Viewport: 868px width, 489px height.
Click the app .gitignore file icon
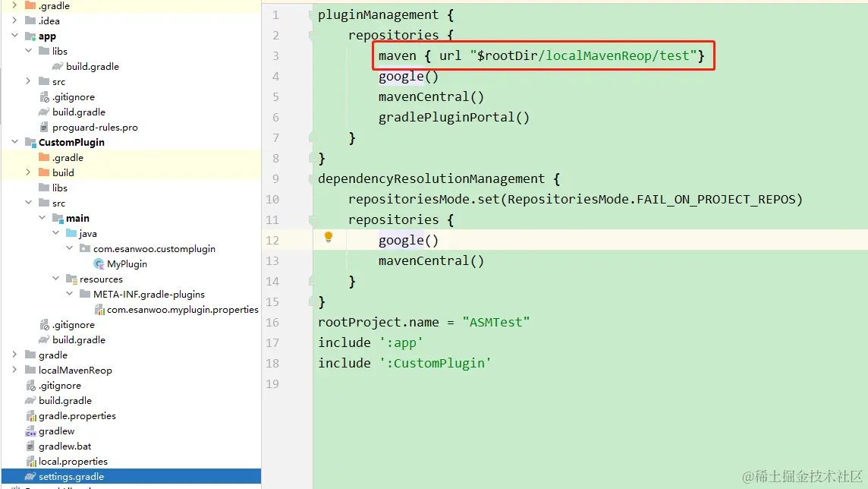pos(44,97)
